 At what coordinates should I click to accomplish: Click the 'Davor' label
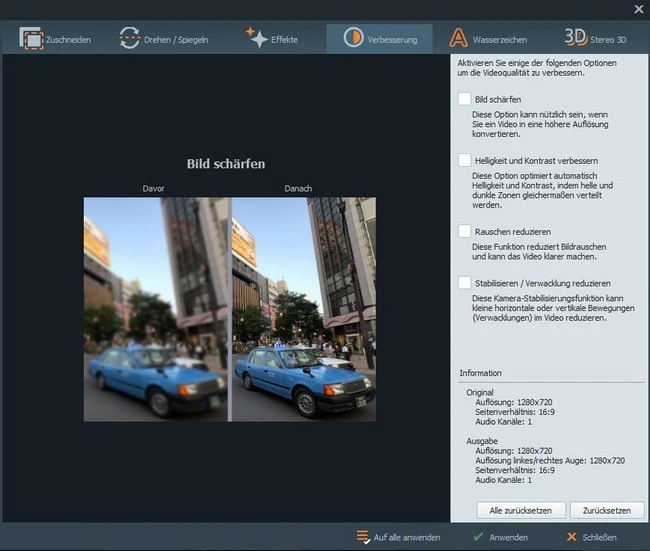point(153,188)
